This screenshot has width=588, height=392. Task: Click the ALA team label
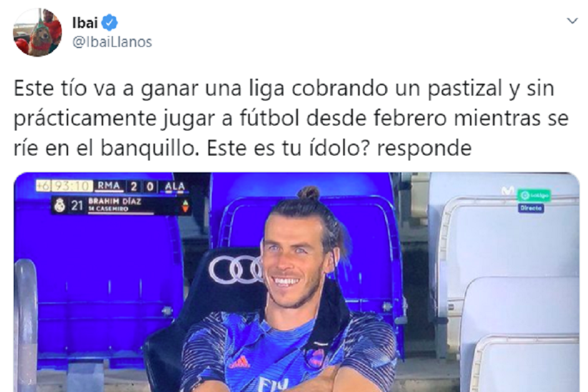pos(175,187)
